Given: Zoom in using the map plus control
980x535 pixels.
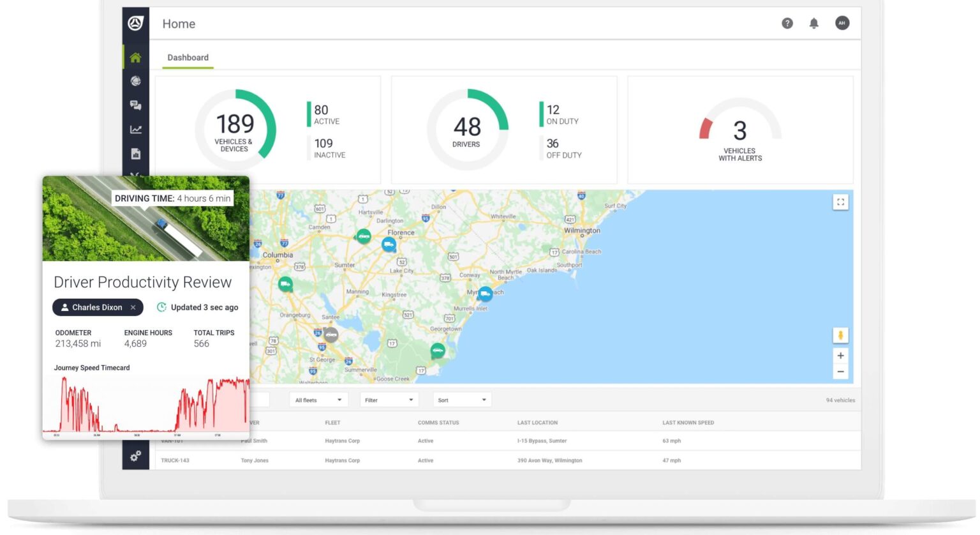Looking at the screenshot, I should (x=840, y=356).
